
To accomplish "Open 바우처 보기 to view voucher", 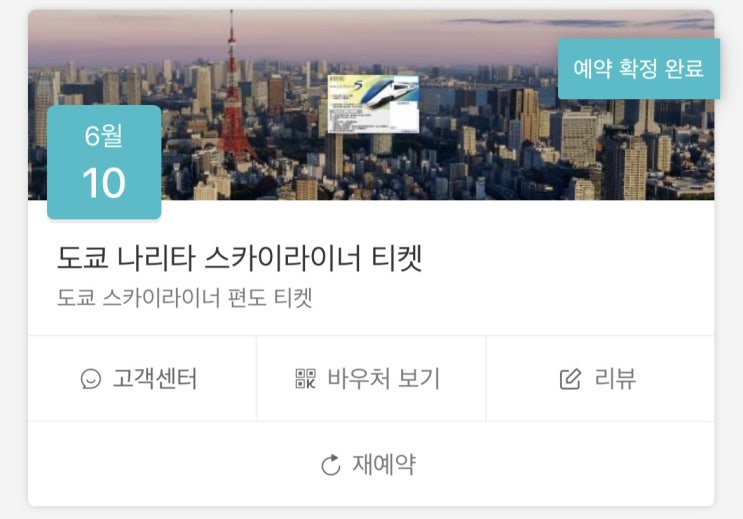I will [x=371, y=379].
